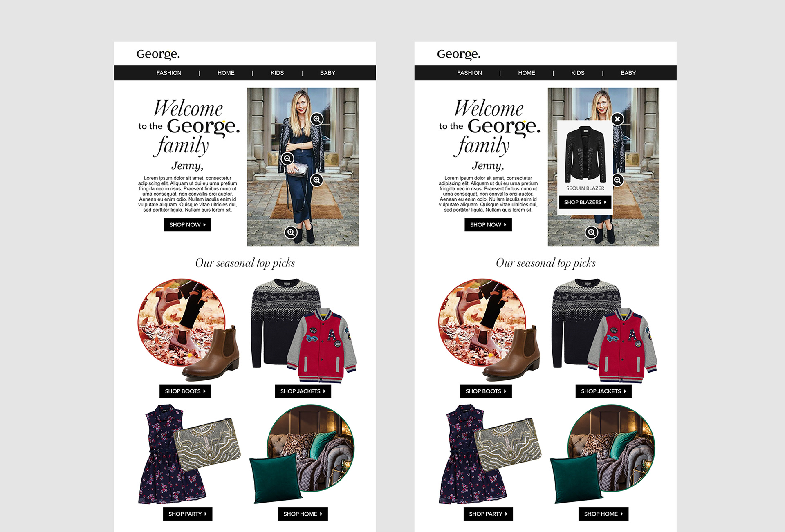Click the zoom icon on the boots in right email
785x532 pixels.
coord(592,232)
